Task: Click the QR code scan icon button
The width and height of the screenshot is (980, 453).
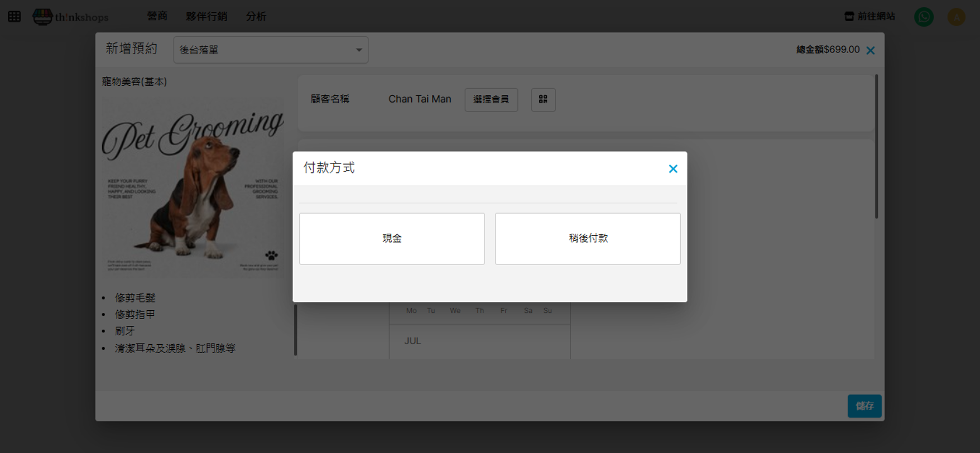Action: point(543,99)
